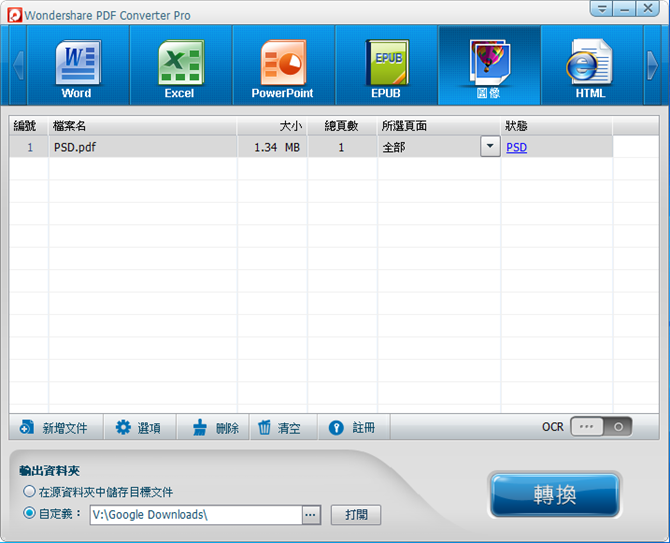Minimize the PDF Converter Pro window

click(x=624, y=9)
